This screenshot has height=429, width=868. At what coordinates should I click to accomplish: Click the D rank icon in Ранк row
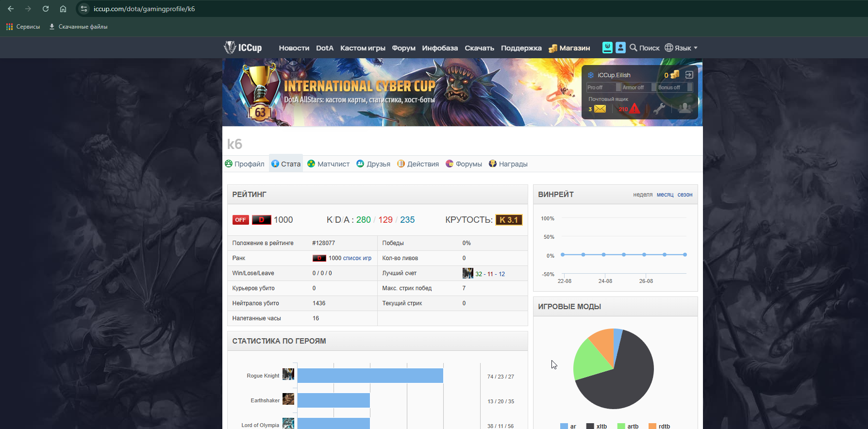click(x=319, y=258)
